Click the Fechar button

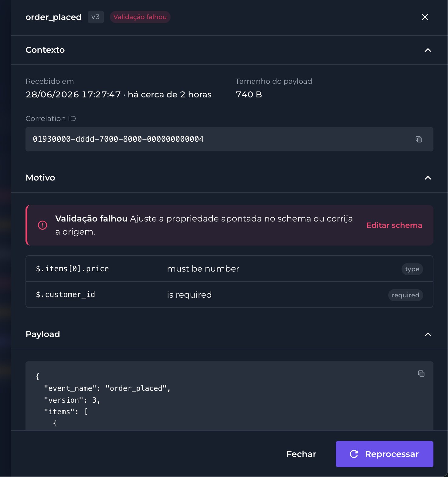(x=301, y=454)
